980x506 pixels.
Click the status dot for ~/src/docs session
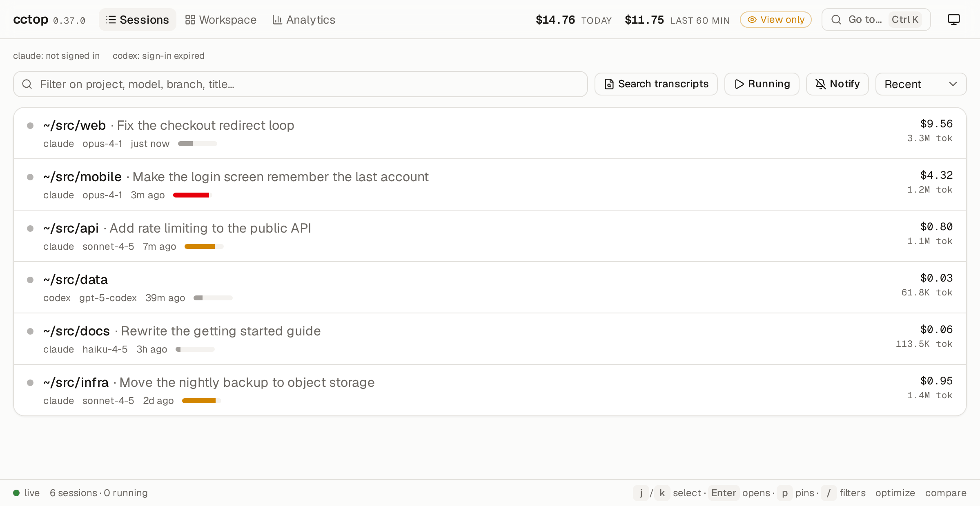pos(30,331)
